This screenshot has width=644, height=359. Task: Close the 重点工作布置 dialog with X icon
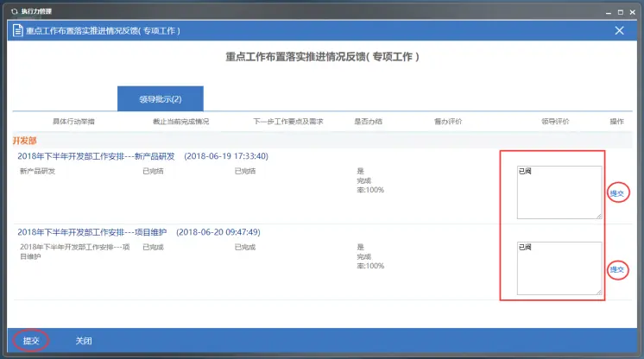(x=619, y=30)
